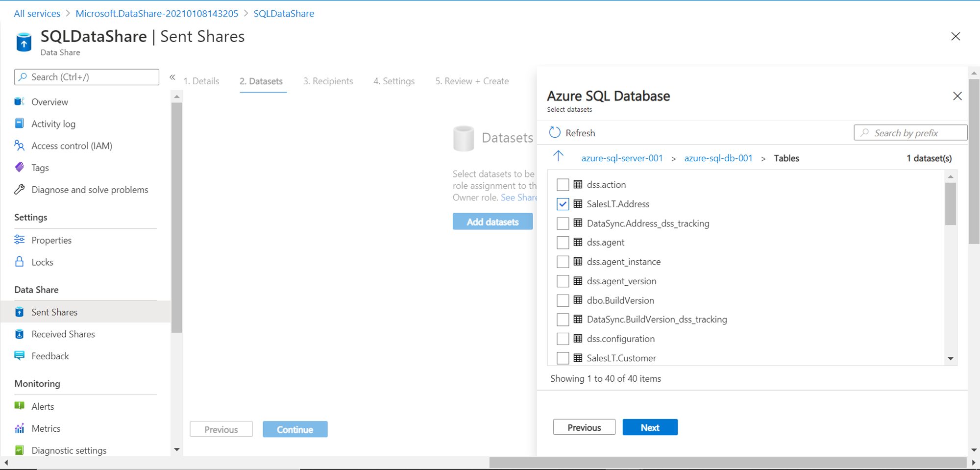Check the dss.action table checkbox

pyautogui.click(x=563, y=185)
